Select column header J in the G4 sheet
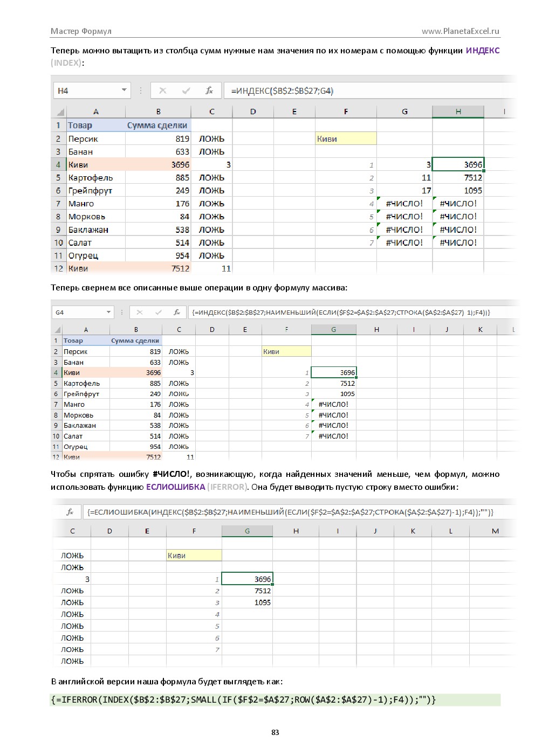The width and height of the screenshot is (535, 756). click(x=447, y=329)
